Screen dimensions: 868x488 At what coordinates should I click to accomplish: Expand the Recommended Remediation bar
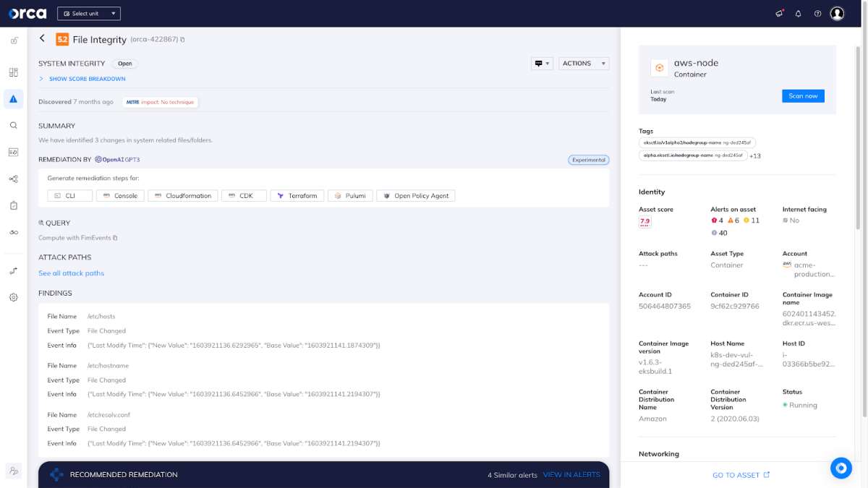point(323,474)
